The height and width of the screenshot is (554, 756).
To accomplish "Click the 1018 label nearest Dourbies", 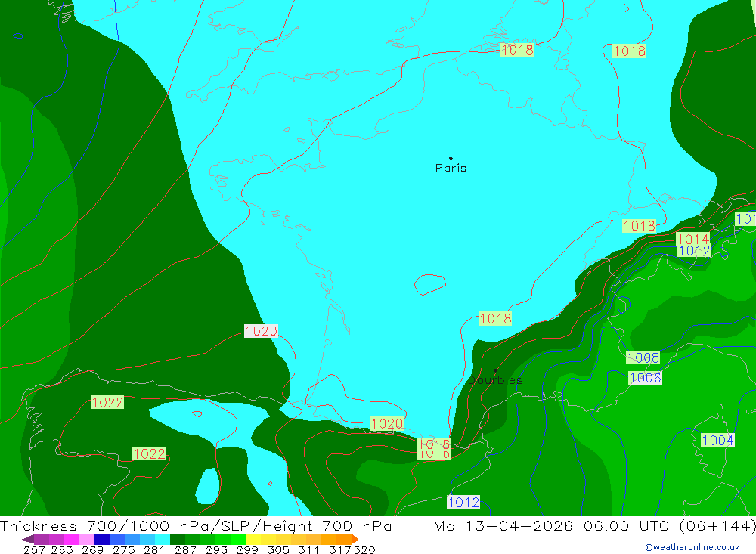I will [495, 319].
